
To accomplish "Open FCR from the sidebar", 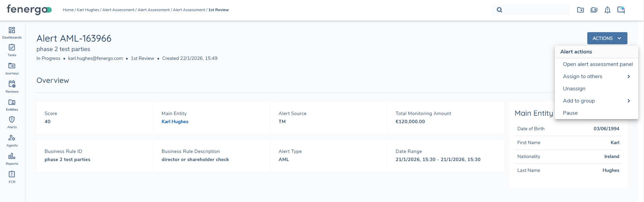I will coord(12,174).
